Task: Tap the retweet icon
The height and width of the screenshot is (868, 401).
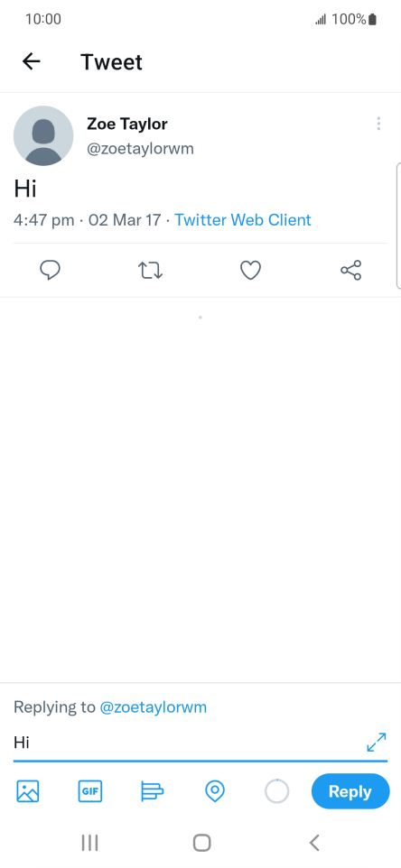Action: [150, 270]
